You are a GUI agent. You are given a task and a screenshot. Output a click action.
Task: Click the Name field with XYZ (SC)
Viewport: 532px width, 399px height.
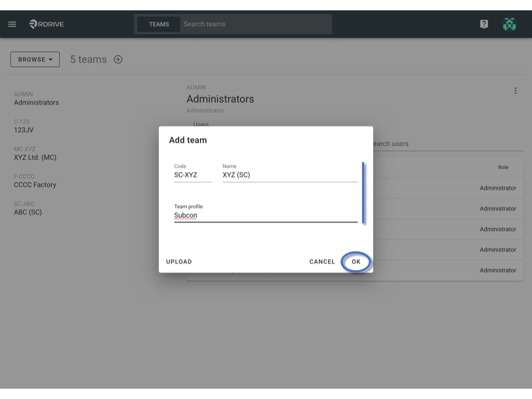(290, 175)
